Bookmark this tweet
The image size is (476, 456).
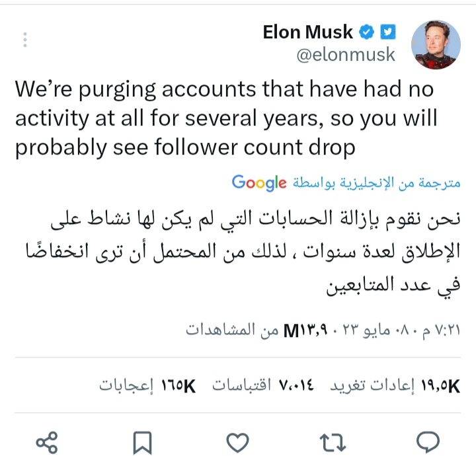click(142, 441)
